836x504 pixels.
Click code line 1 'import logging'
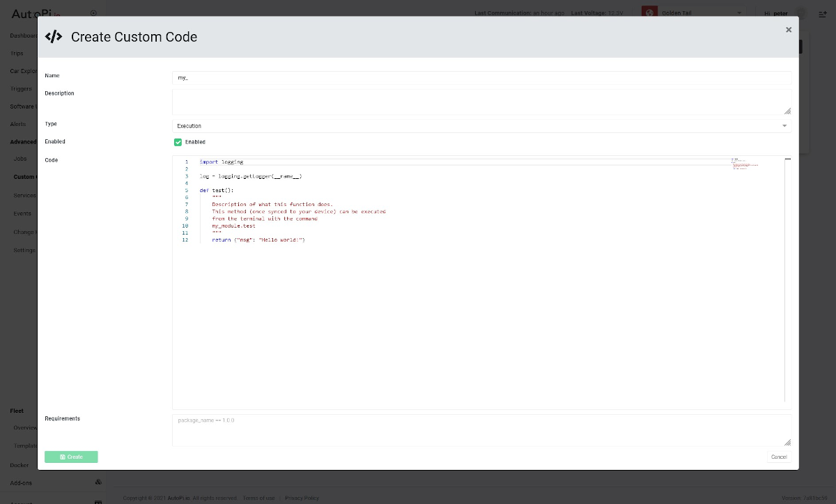pyautogui.click(x=222, y=162)
